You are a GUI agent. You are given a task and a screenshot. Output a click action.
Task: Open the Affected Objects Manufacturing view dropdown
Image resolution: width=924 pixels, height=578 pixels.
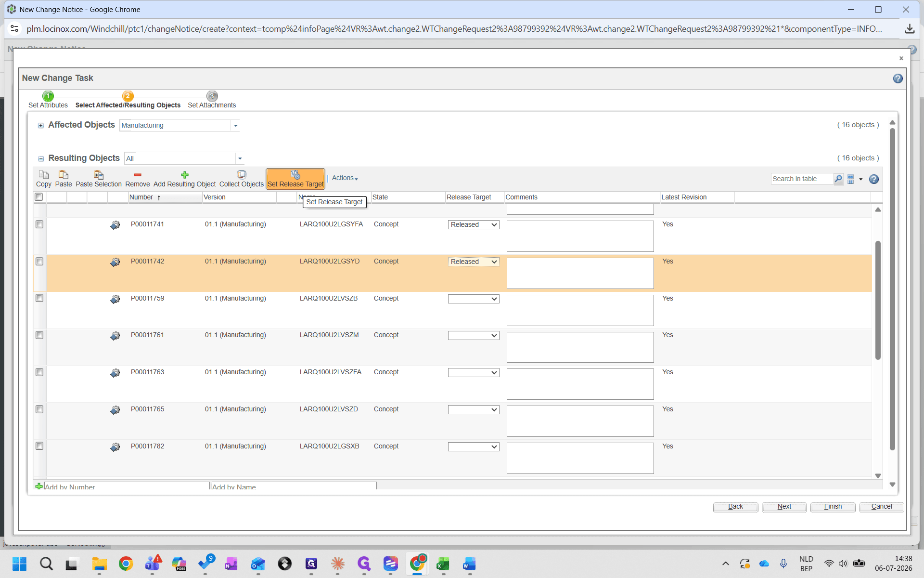click(x=235, y=126)
